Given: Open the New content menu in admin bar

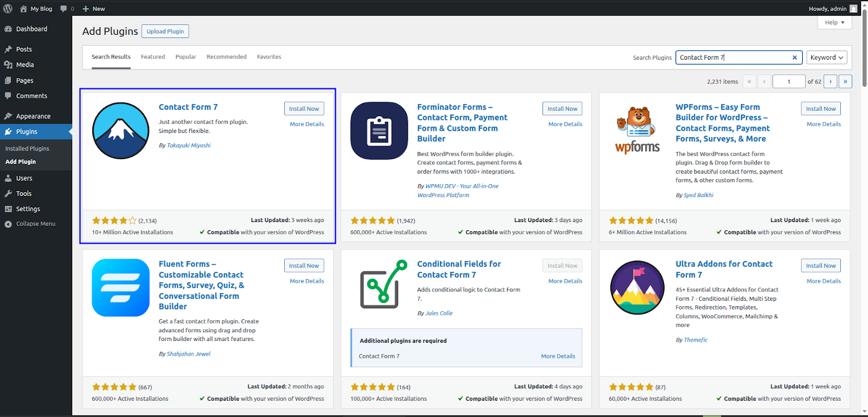Looking at the screenshot, I should pos(94,9).
